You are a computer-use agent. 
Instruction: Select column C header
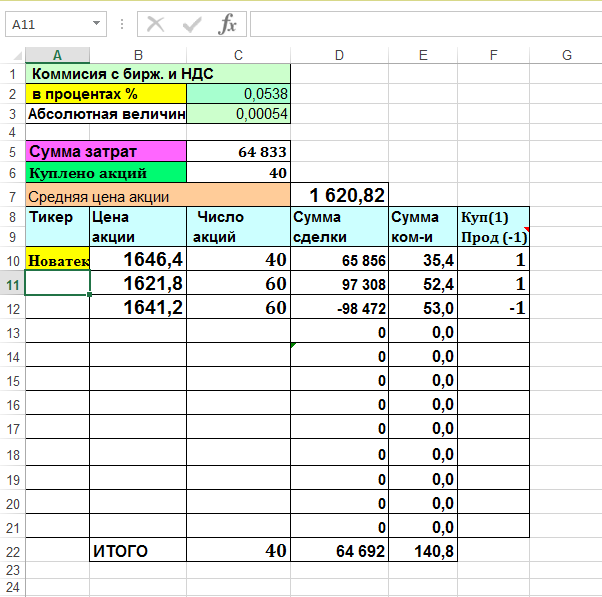(x=238, y=55)
